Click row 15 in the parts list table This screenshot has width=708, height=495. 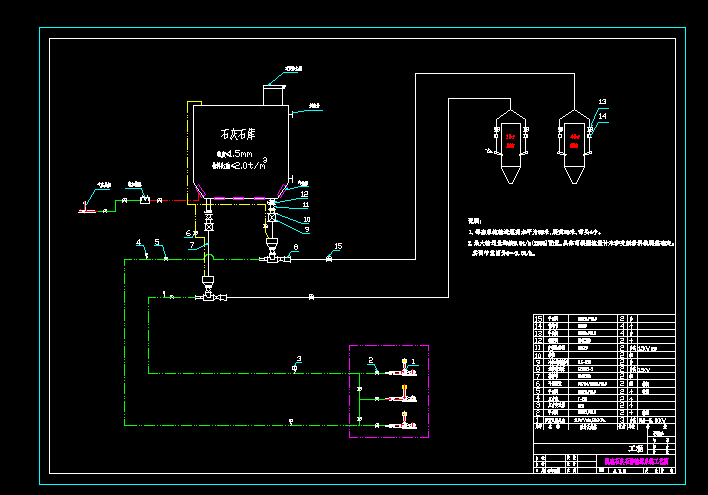pos(604,318)
